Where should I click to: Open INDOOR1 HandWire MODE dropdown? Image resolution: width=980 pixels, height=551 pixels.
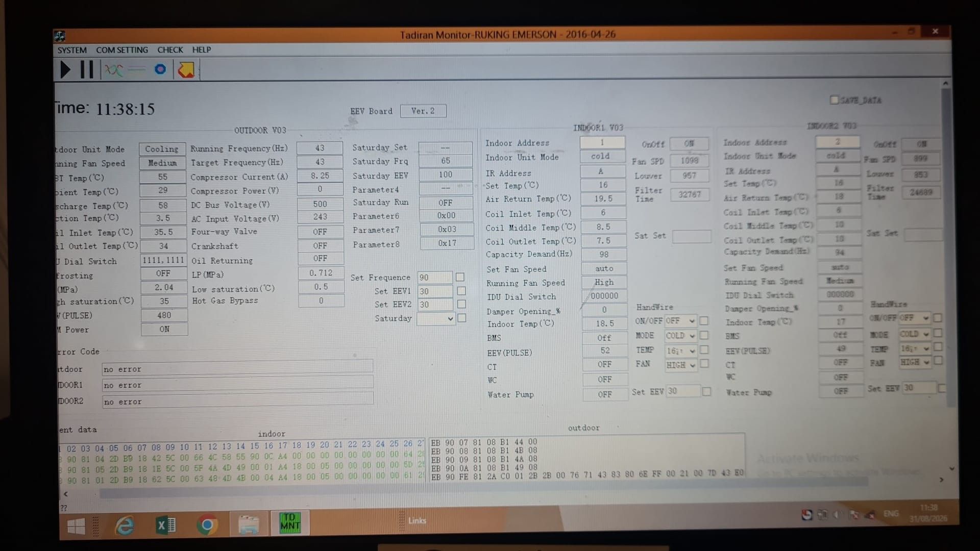(x=680, y=336)
